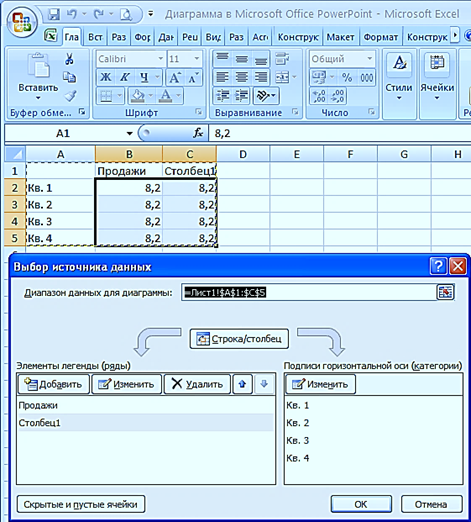Open the Calibri font name dropdown

click(160, 59)
